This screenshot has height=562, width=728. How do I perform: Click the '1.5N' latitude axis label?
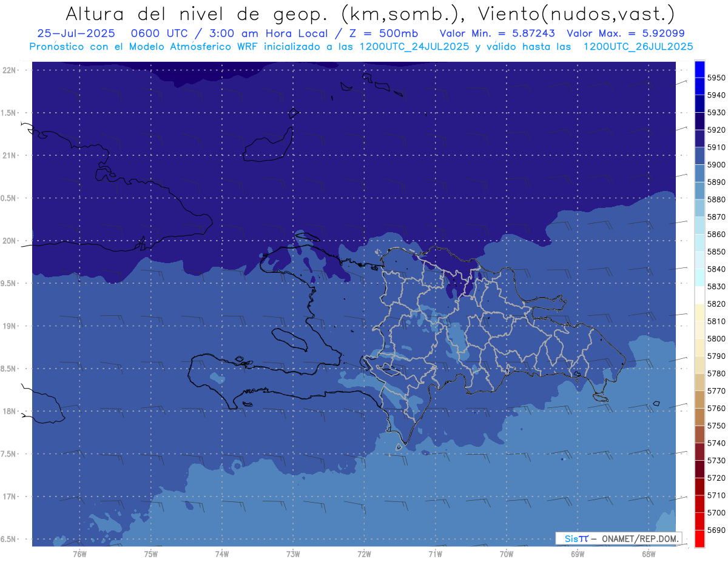tap(9, 113)
